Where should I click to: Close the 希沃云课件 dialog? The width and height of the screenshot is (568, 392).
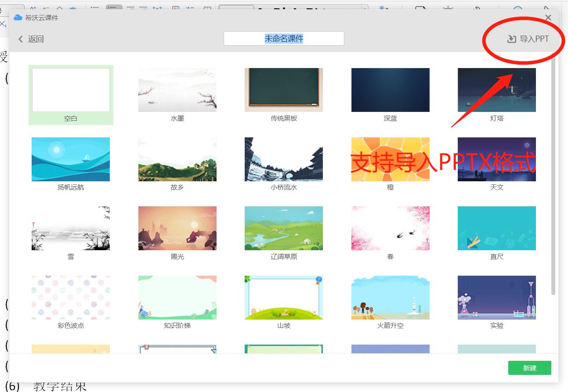click(x=548, y=18)
